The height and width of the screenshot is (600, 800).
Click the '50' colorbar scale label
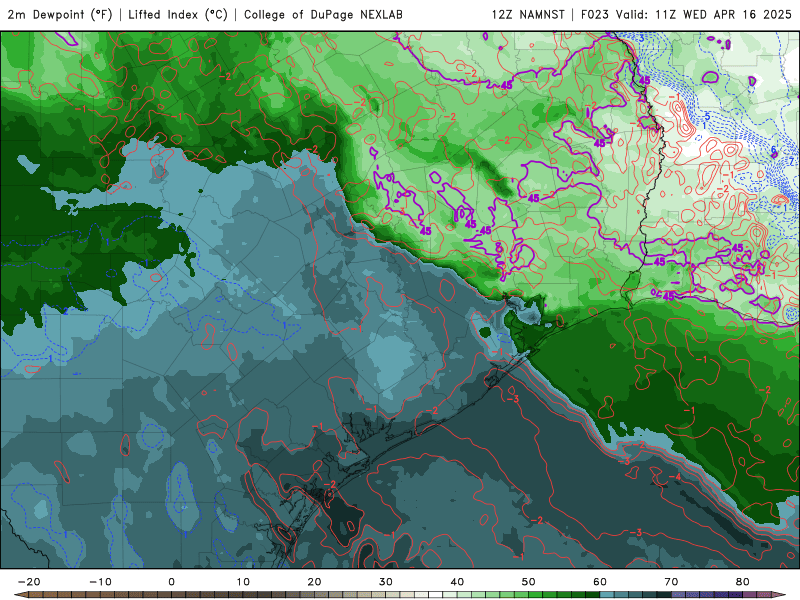(x=529, y=582)
